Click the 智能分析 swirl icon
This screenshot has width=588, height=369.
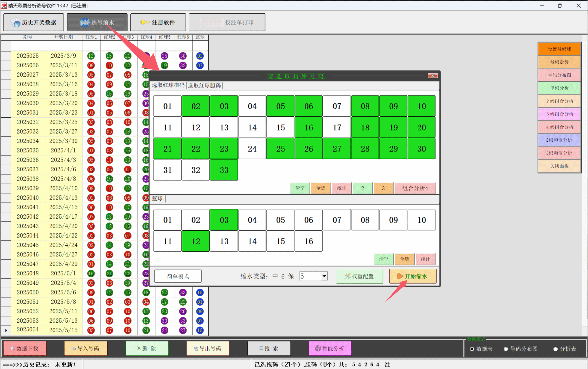click(x=318, y=348)
